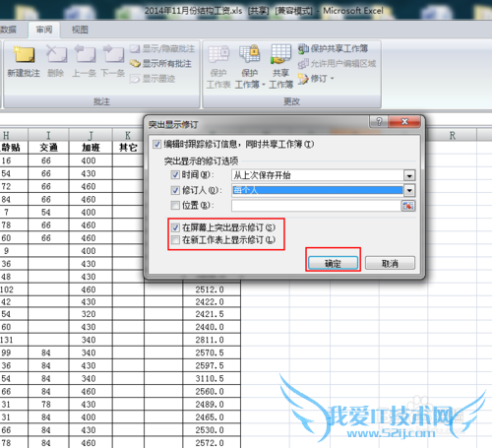Click cell with value 2512.0
Image resolution: width=492 pixels, height=448 pixels.
(x=212, y=289)
